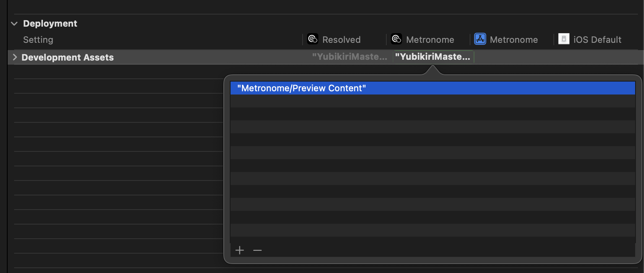Click the Development Assets label
644x273 pixels.
[x=68, y=57]
